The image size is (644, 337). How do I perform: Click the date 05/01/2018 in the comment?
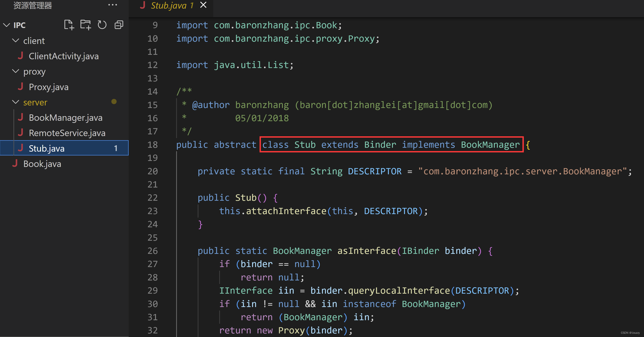pyautogui.click(x=262, y=118)
